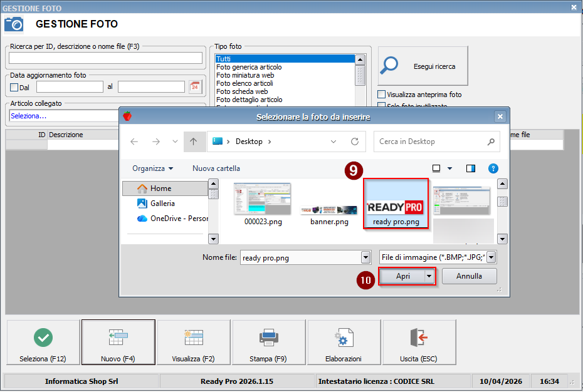The image size is (583, 392).
Task: Enable the Dal date checkbox
Action: coord(14,87)
